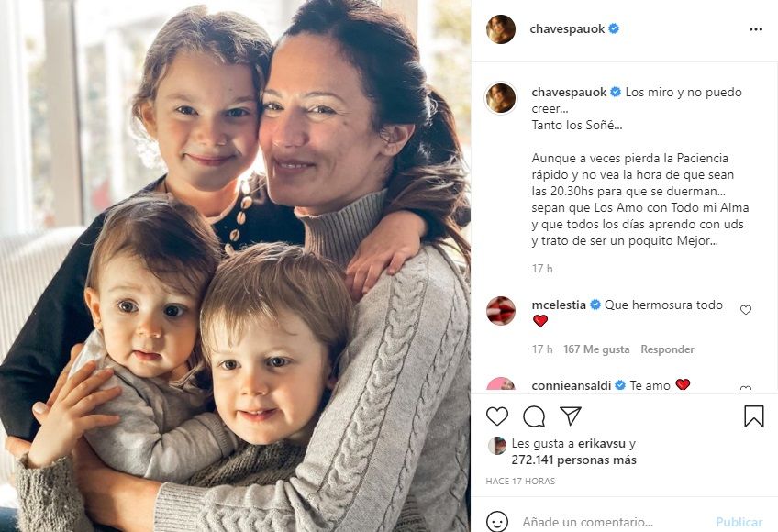This screenshot has height=532, width=778.
Task: Open chavespauok username in header
Action: [x=567, y=28]
